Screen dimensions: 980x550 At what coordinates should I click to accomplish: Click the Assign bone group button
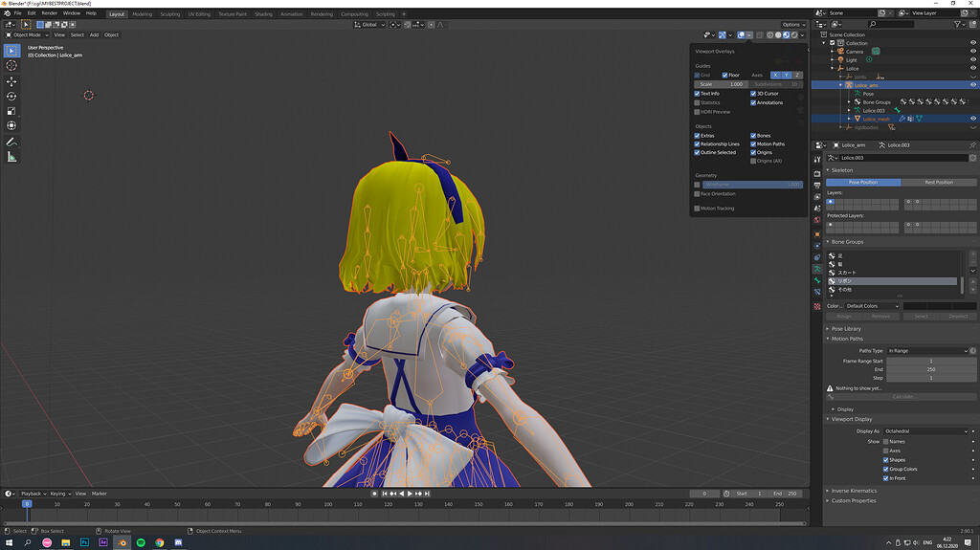(x=844, y=317)
